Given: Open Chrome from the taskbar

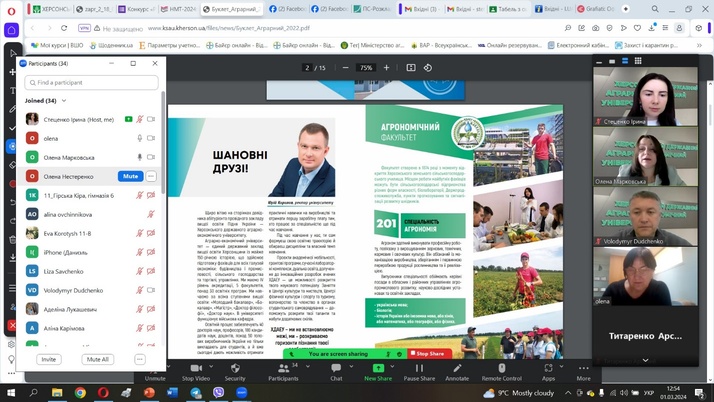Looking at the screenshot, I should 80,392.
